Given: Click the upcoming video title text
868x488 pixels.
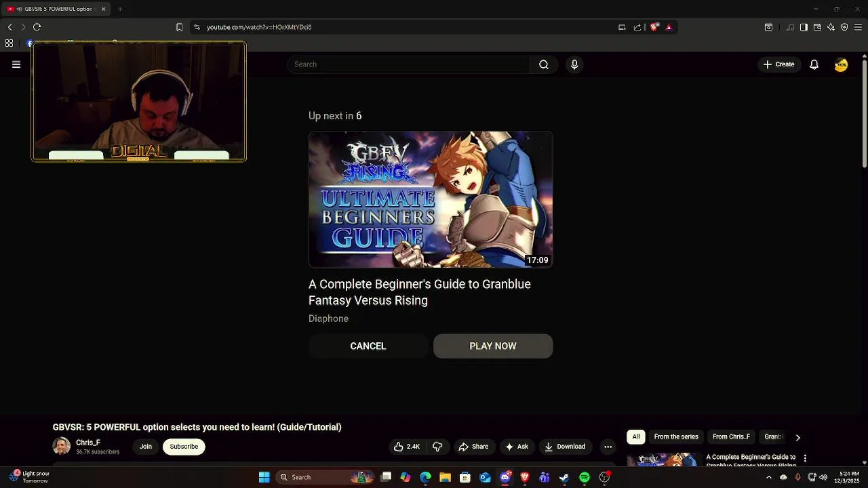Looking at the screenshot, I should tap(420, 292).
